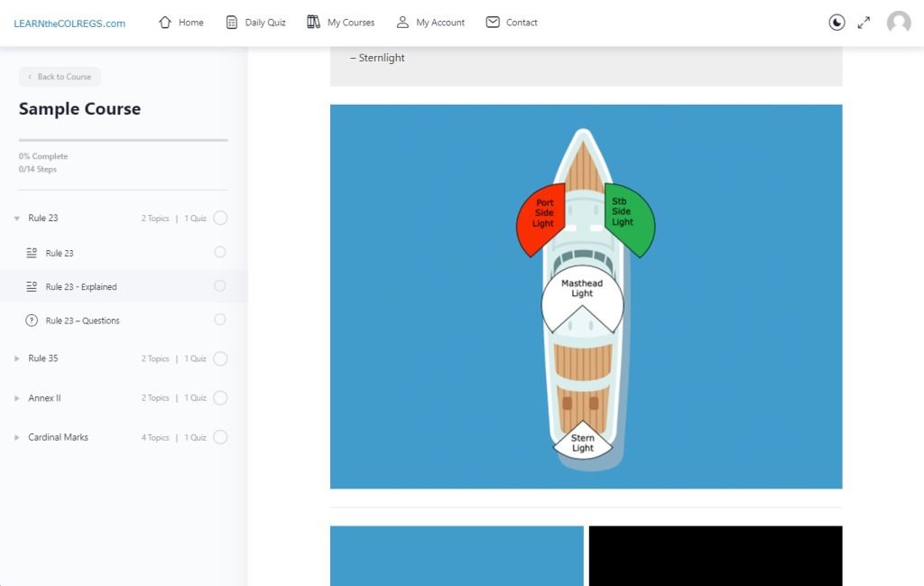Click the Rule 23 section completion circle
This screenshot has height=586, width=924.
[x=220, y=218]
